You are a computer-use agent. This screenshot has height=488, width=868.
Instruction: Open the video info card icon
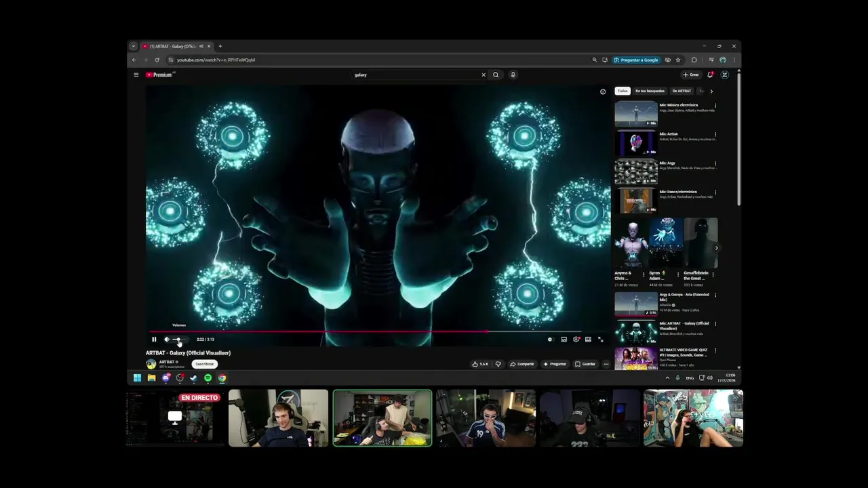point(603,91)
